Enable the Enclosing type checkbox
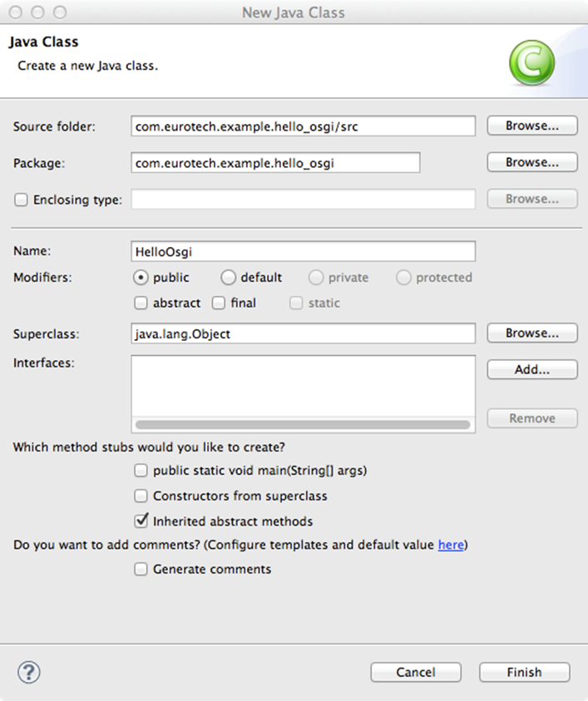Viewport: 588px width, 701px height. tap(21, 200)
